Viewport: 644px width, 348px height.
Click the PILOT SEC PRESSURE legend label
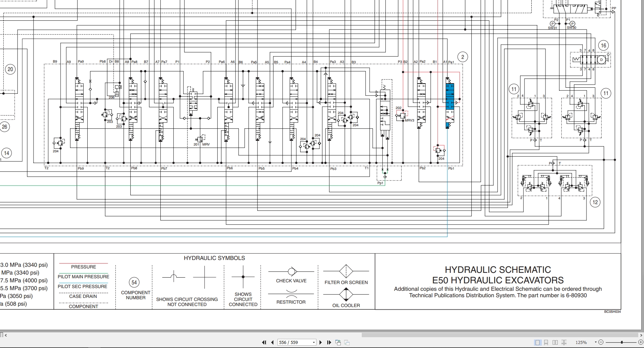pos(83,286)
